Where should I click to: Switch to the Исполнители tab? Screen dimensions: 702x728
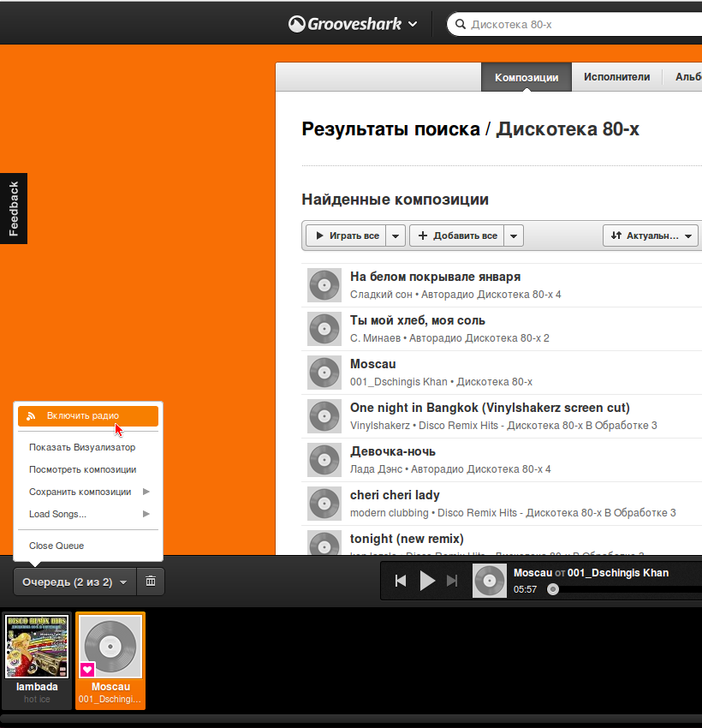[x=616, y=77]
